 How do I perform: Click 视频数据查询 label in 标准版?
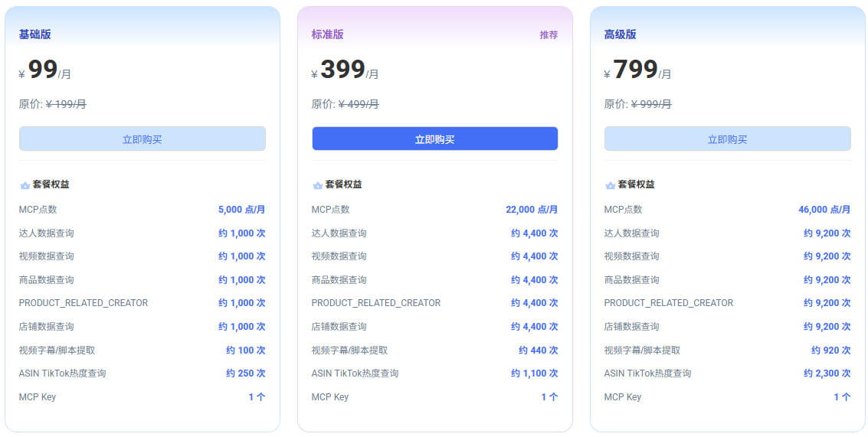tap(339, 256)
